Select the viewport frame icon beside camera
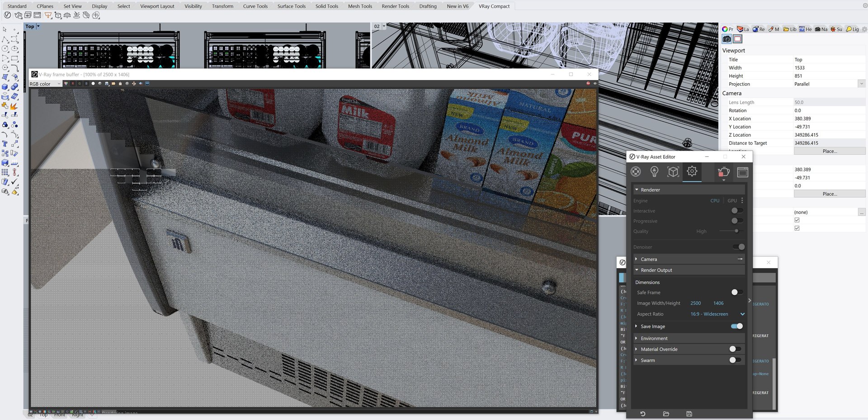The height and width of the screenshot is (420, 868). tap(737, 39)
